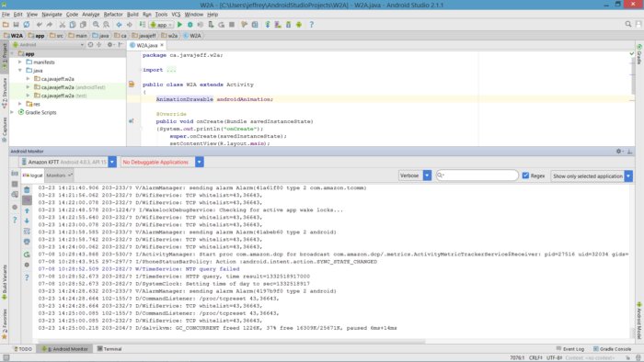Open the Refactor menu
This screenshot has height=362, width=644.
[x=113, y=14]
